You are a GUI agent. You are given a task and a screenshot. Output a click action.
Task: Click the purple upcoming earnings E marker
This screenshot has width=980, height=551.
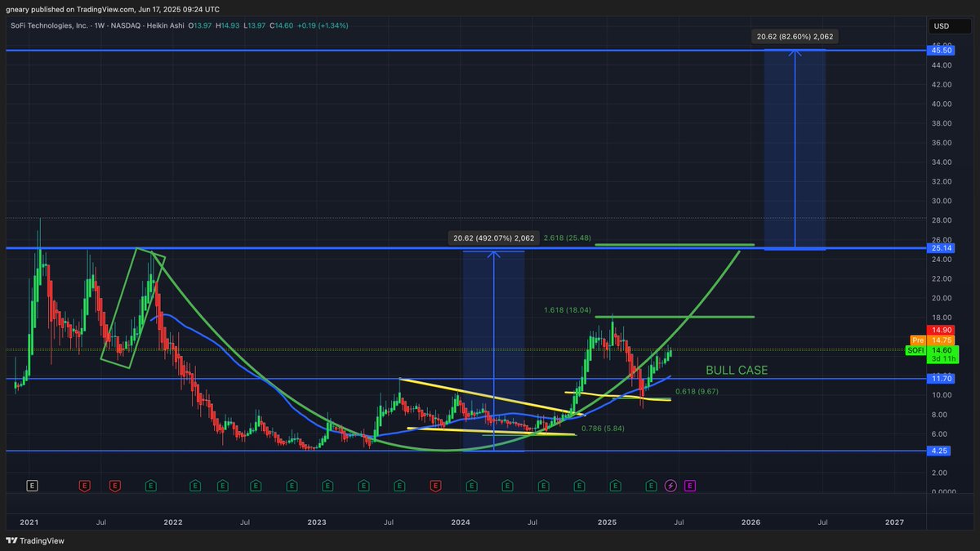point(690,486)
